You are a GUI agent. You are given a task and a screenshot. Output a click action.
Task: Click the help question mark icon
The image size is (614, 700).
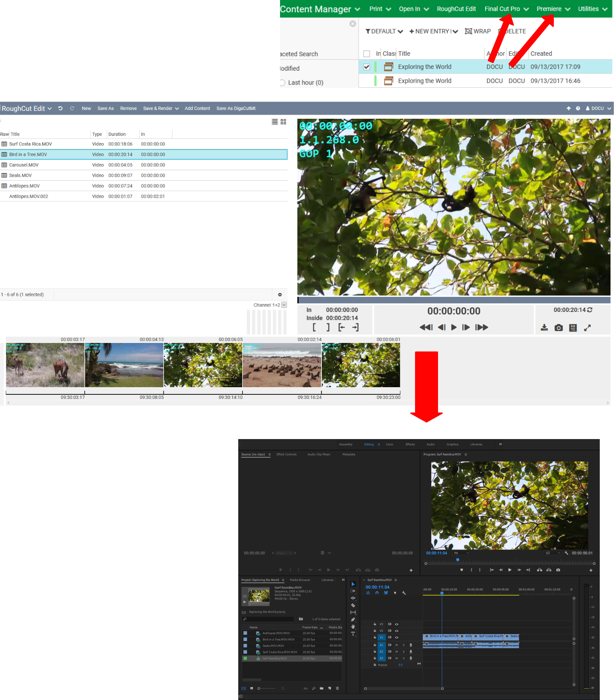578,108
